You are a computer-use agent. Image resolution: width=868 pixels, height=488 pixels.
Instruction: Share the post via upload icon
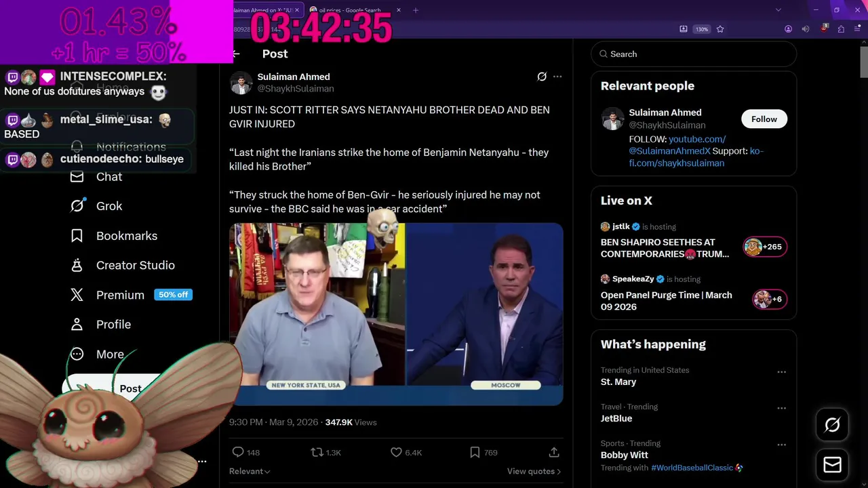[554, 452]
